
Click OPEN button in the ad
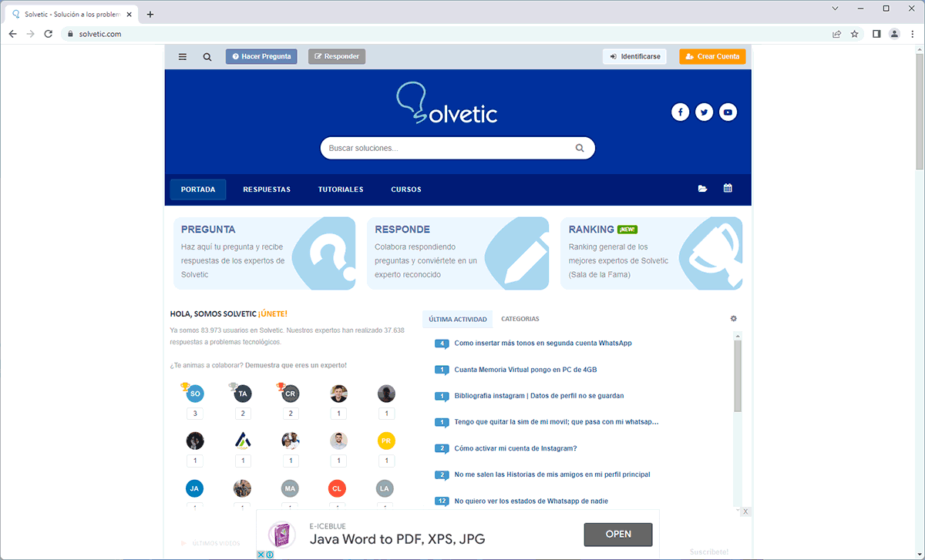(x=618, y=534)
